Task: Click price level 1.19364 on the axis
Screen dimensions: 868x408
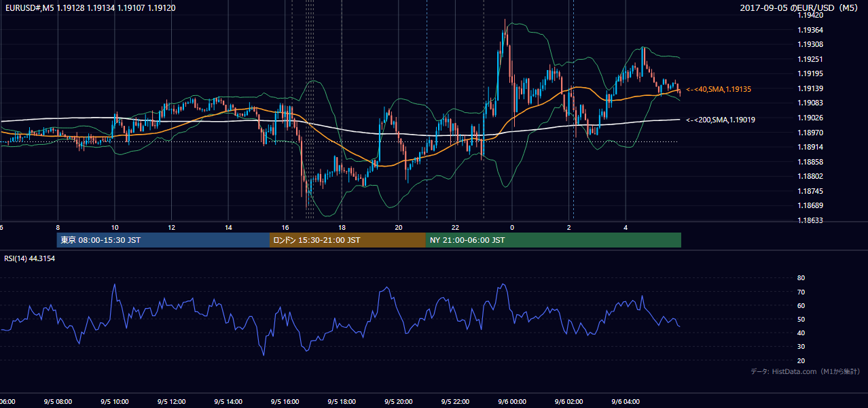Action: coord(809,30)
